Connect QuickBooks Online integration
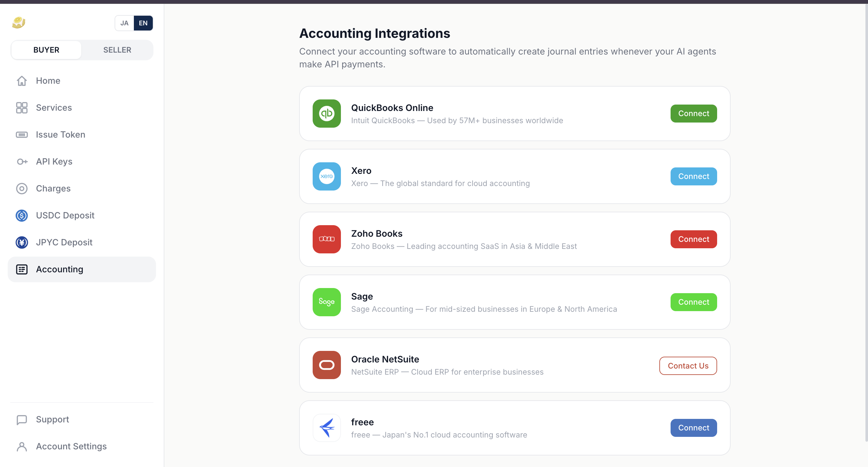This screenshot has height=467, width=868. click(x=693, y=114)
